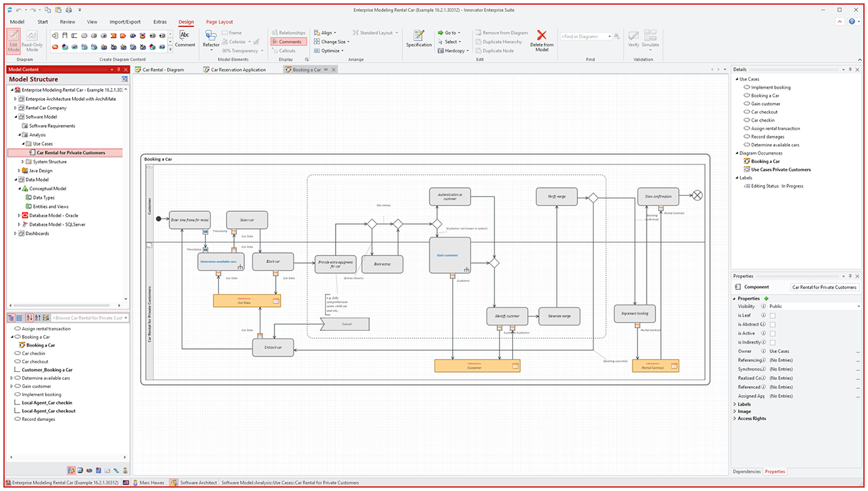Activate Read-Only Mode
This screenshot has width=868, height=491.
32,42
